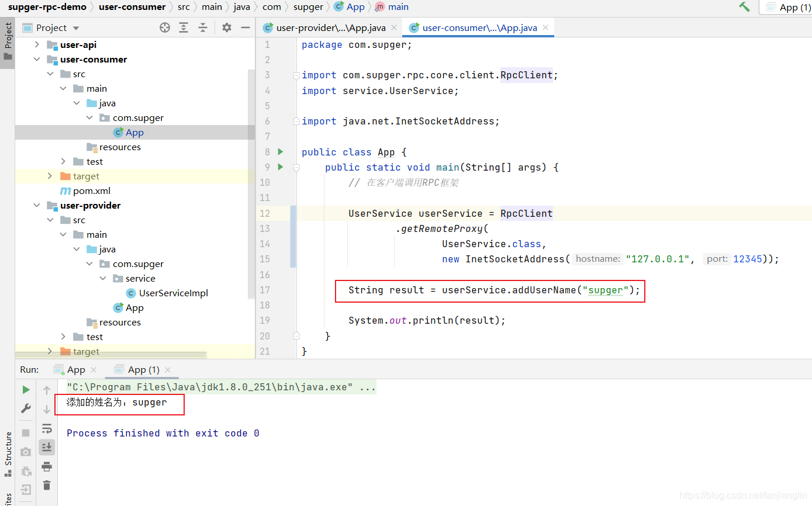
Task: Expand user-consumer target folder
Action: point(50,176)
